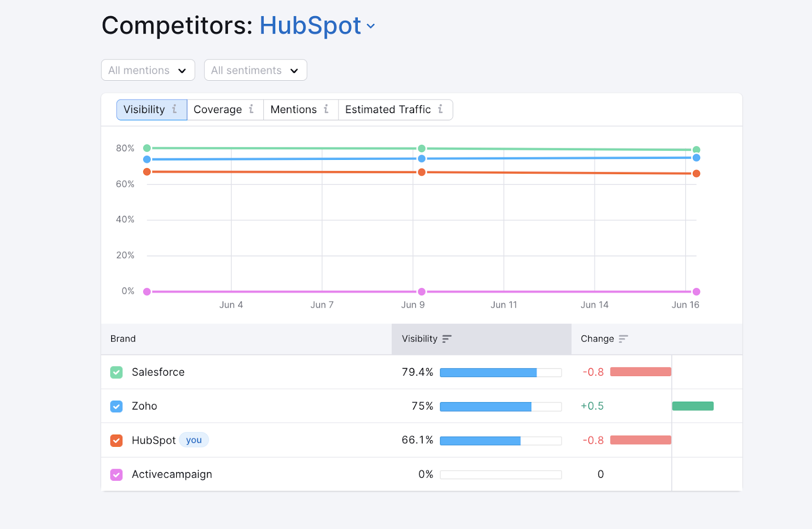Open the HubSpot competitor selector chevron
The image size is (812, 529).
pos(371,26)
